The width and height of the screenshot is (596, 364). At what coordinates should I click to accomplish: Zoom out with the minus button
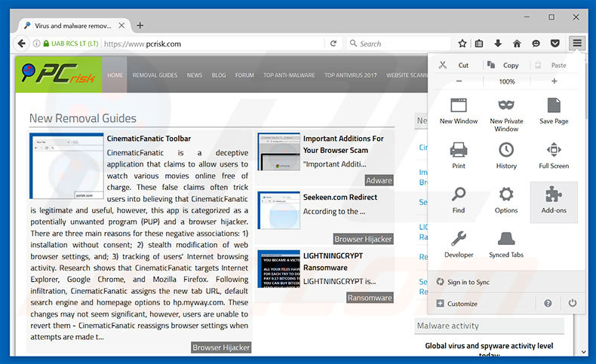click(459, 81)
